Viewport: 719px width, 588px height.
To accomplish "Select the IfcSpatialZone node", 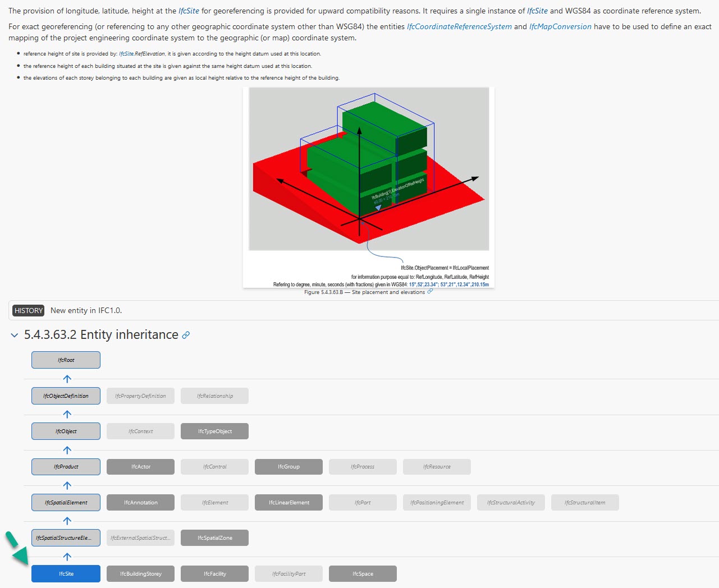I will (x=214, y=538).
